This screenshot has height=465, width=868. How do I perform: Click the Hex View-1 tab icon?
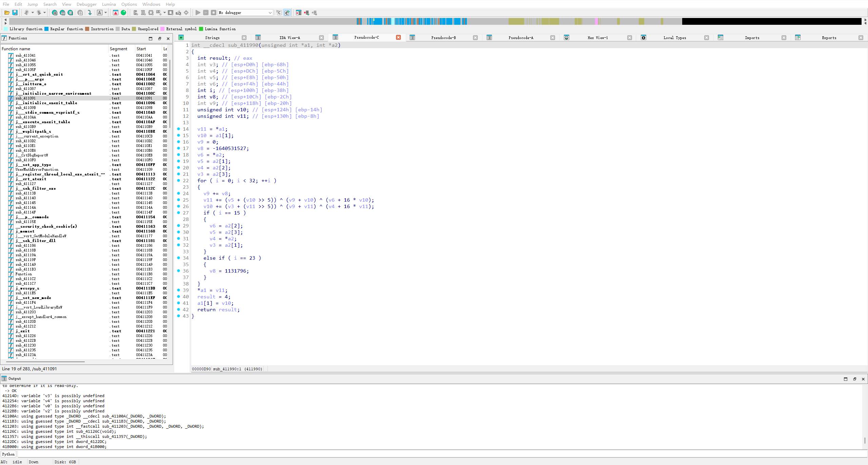click(x=567, y=37)
